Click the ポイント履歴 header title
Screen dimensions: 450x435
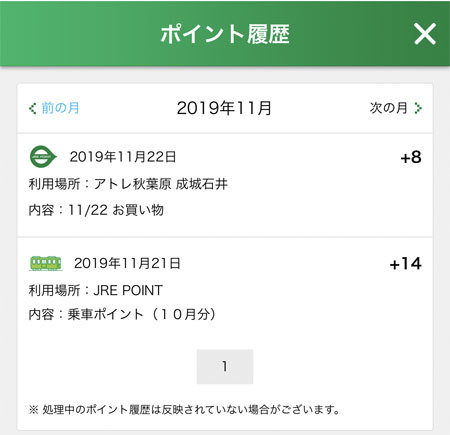[x=225, y=34]
